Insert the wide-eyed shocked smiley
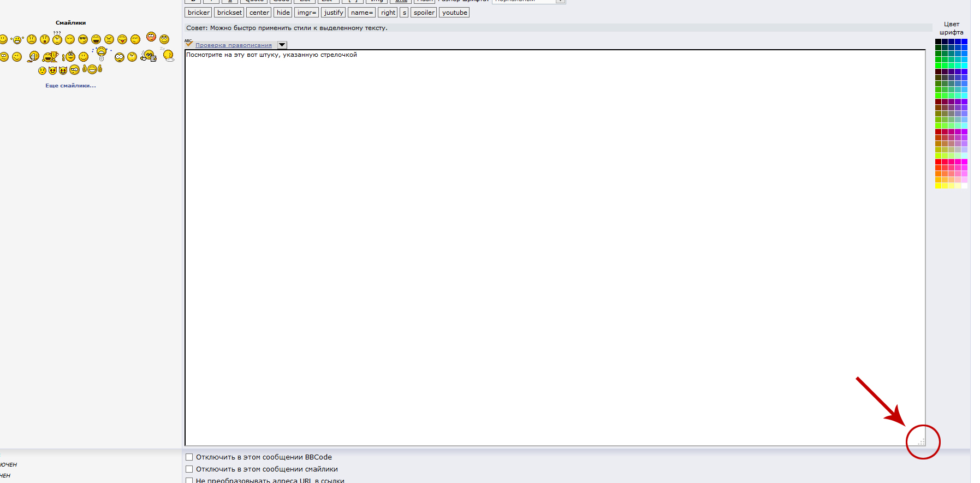 click(120, 57)
